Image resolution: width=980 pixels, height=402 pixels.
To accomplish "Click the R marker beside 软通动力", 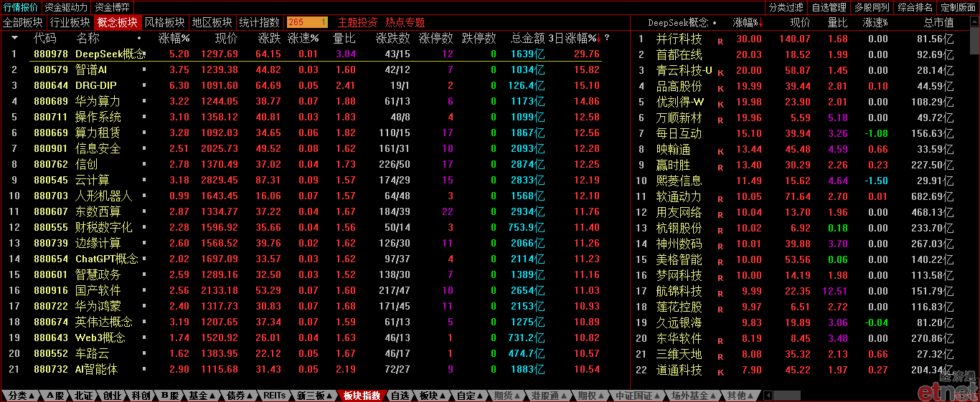I will (720, 199).
